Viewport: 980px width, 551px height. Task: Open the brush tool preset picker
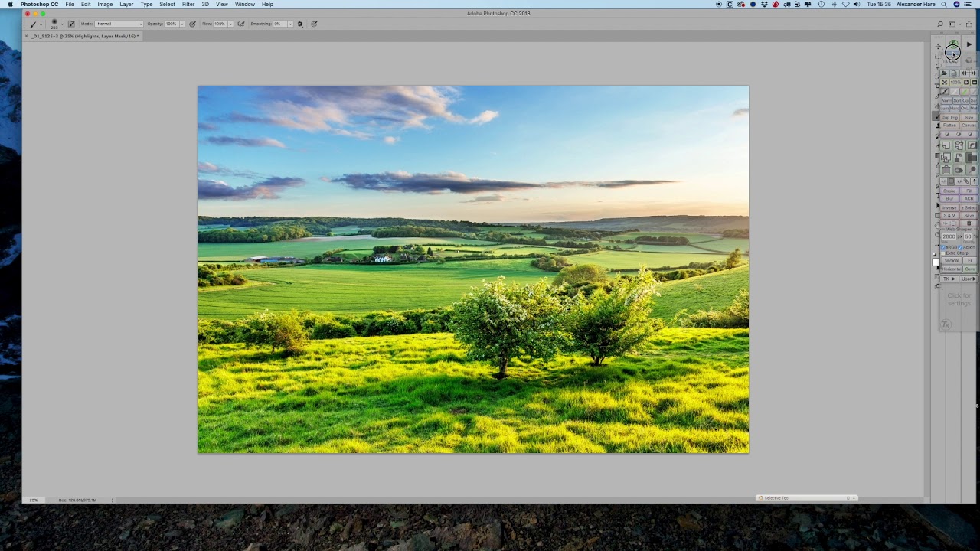coord(35,24)
